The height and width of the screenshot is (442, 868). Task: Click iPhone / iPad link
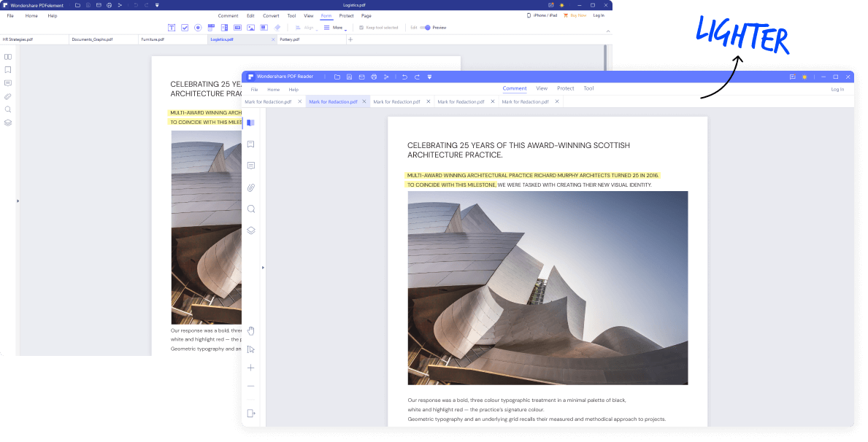[542, 15]
